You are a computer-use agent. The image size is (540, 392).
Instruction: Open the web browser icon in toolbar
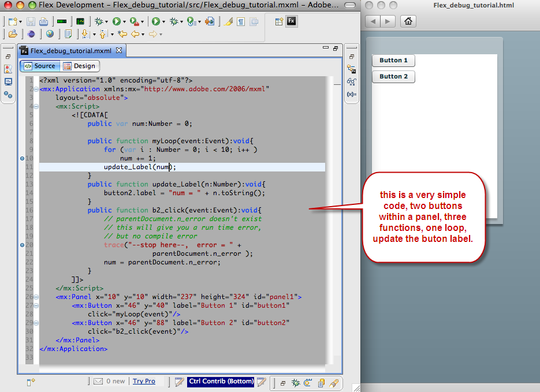(49, 35)
